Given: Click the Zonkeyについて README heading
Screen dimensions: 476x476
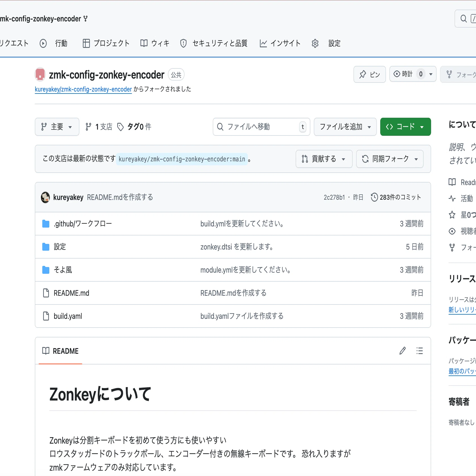Looking at the screenshot, I should [100, 394].
